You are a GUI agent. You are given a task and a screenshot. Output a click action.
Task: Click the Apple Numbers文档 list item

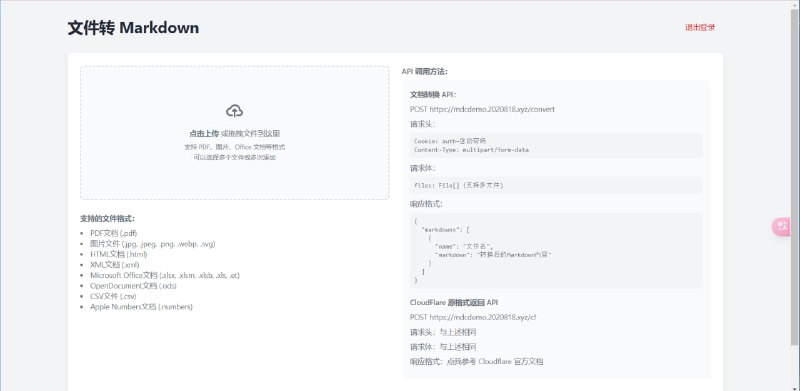click(x=141, y=307)
